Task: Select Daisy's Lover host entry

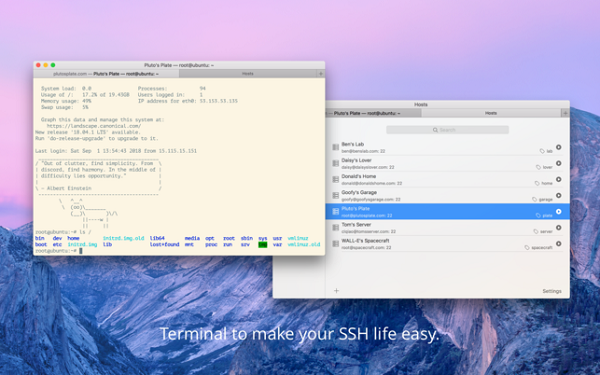Action: click(x=447, y=163)
